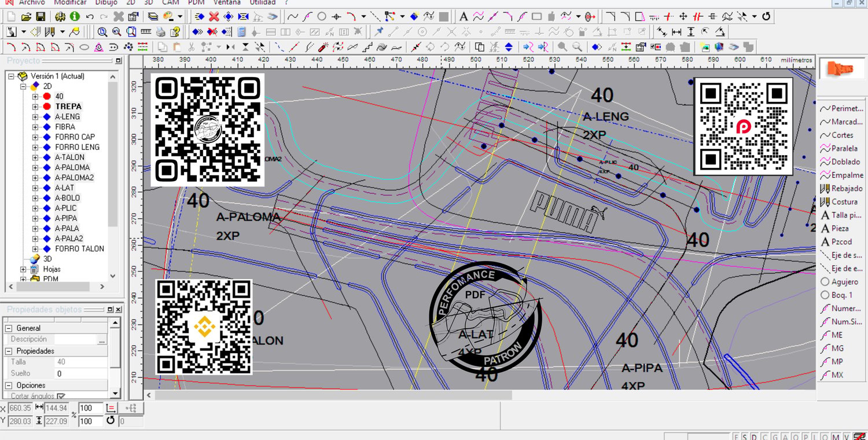Click the properties sheet icon
Viewport: 868px width, 440px height.
133,16
